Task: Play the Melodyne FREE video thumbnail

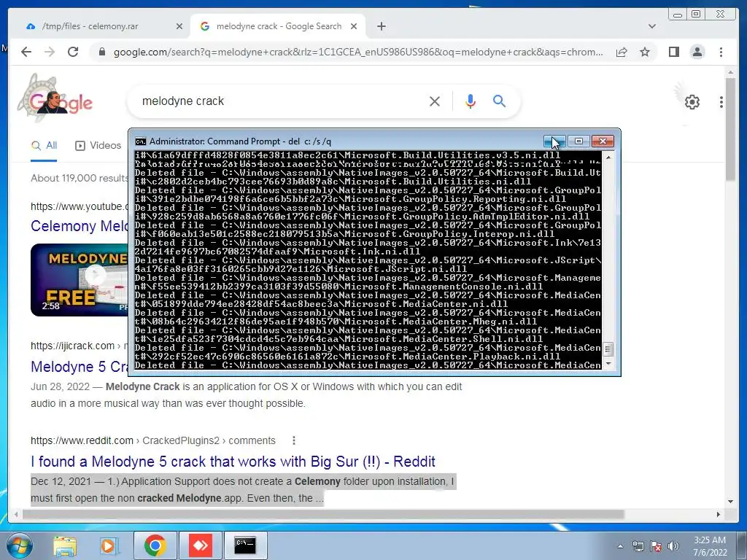Action: [79, 280]
